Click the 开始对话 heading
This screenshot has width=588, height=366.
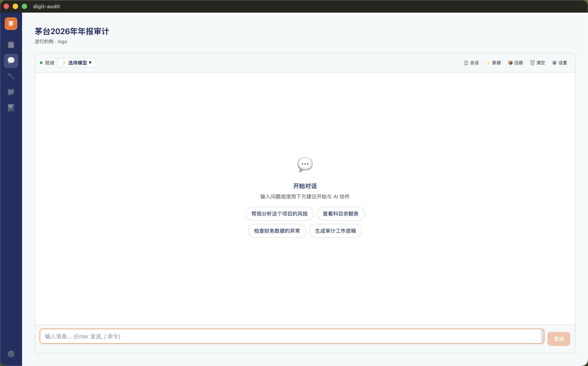[305, 186]
